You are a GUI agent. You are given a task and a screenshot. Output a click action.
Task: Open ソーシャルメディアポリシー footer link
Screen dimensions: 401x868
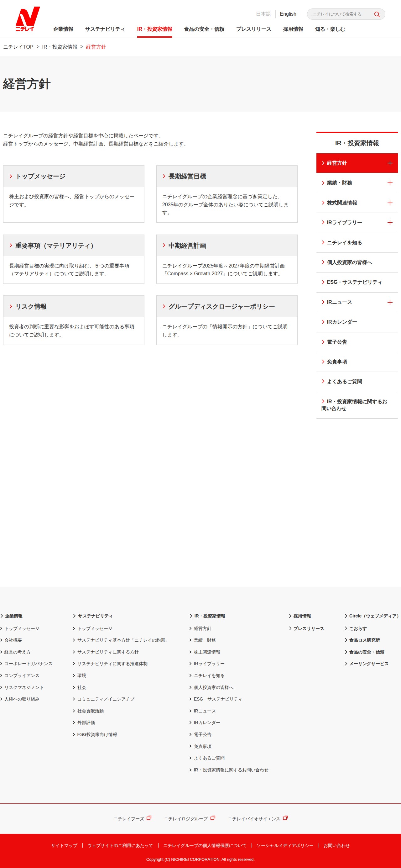(285, 845)
